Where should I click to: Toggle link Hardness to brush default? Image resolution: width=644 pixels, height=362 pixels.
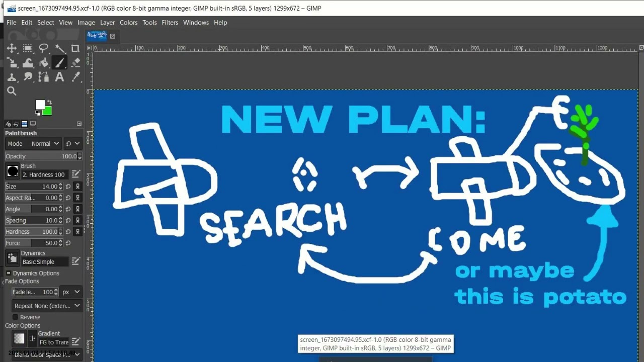77,232
